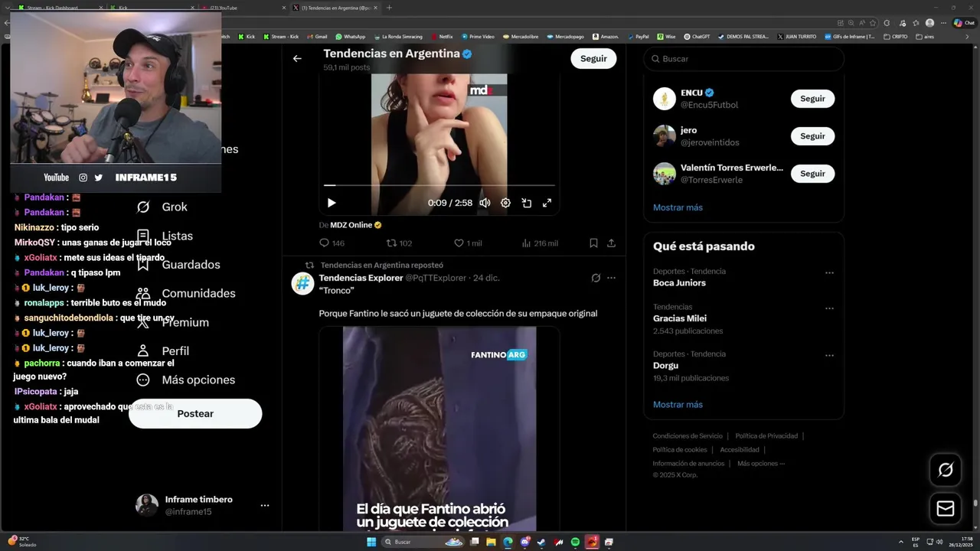Follow Tendencias en Argentina with Seguir button
This screenshot has height=551, width=980.
pos(593,58)
